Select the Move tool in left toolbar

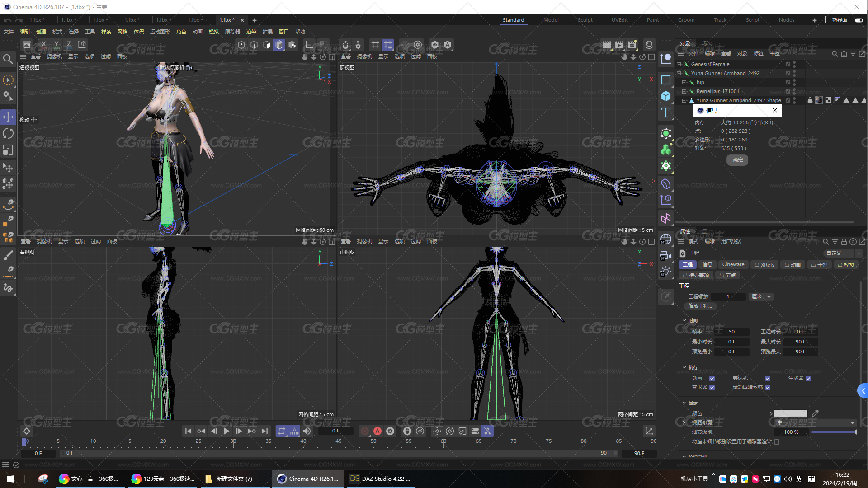coord(8,117)
